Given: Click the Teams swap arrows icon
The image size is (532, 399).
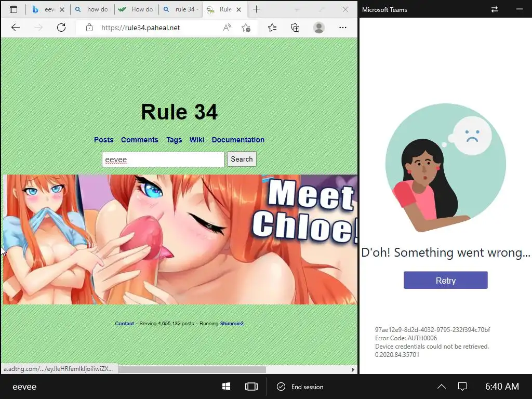Looking at the screenshot, I should (x=495, y=9).
